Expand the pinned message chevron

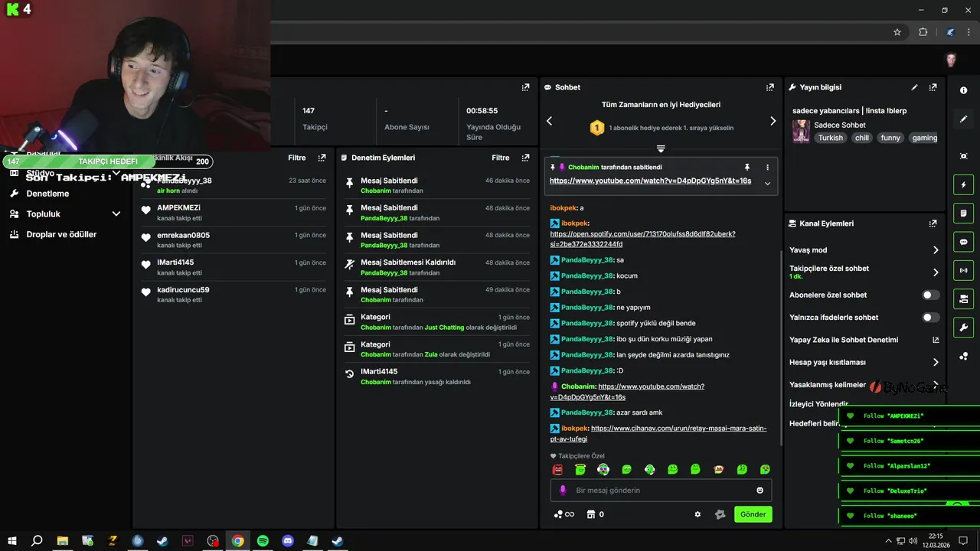coord(767,183)
